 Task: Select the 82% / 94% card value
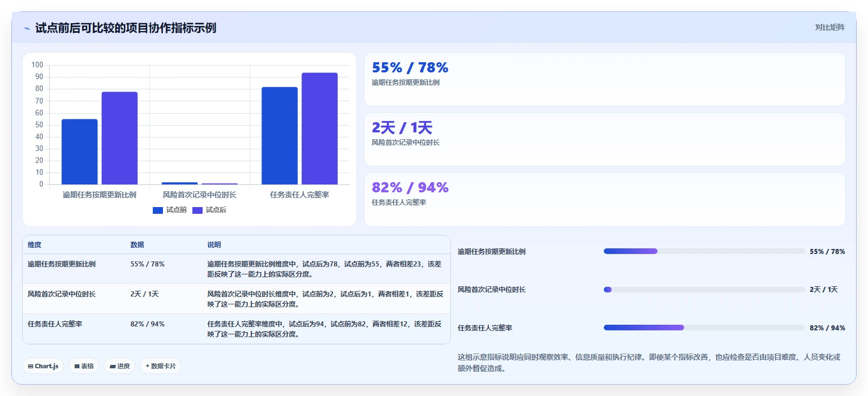click(410, 187)
